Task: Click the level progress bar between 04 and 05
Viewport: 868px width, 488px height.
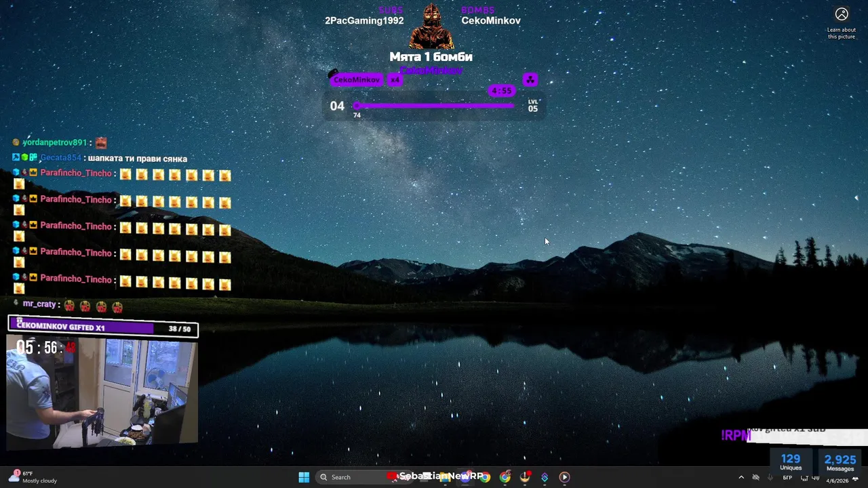Action: pos(434,106)
